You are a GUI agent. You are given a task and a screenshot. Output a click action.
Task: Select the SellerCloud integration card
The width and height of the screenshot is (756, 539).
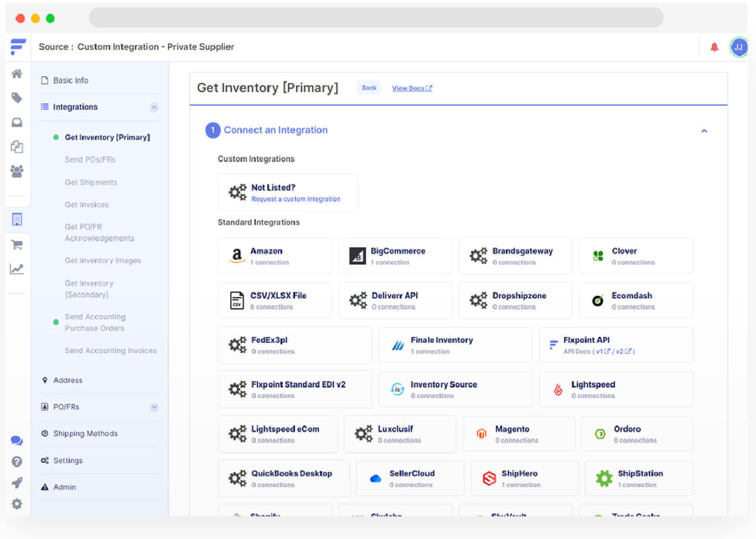(410, 478)
